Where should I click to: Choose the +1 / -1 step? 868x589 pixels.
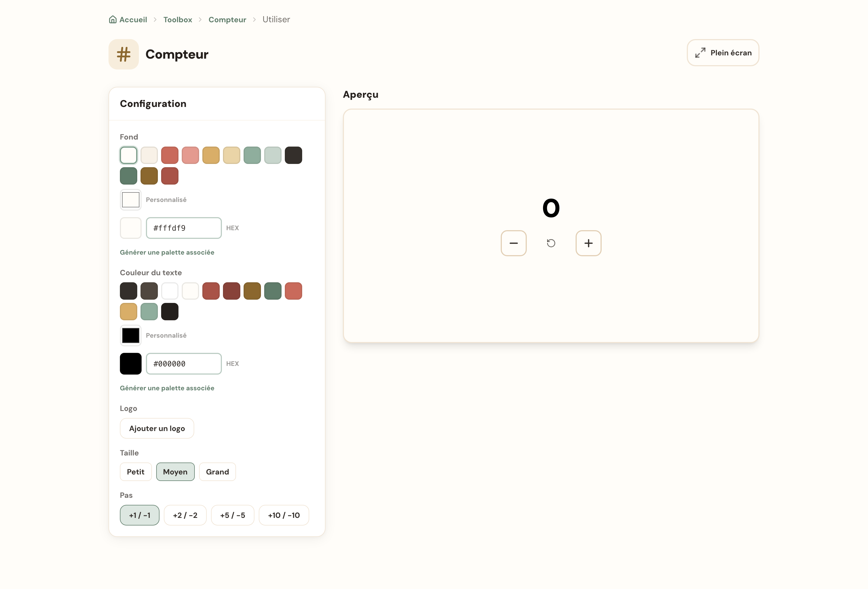point(140,515)
